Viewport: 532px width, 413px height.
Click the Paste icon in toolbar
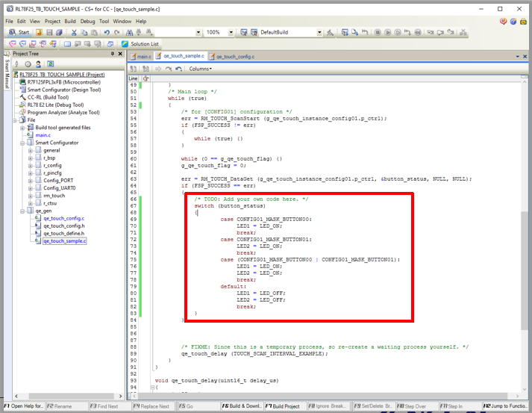94,32
